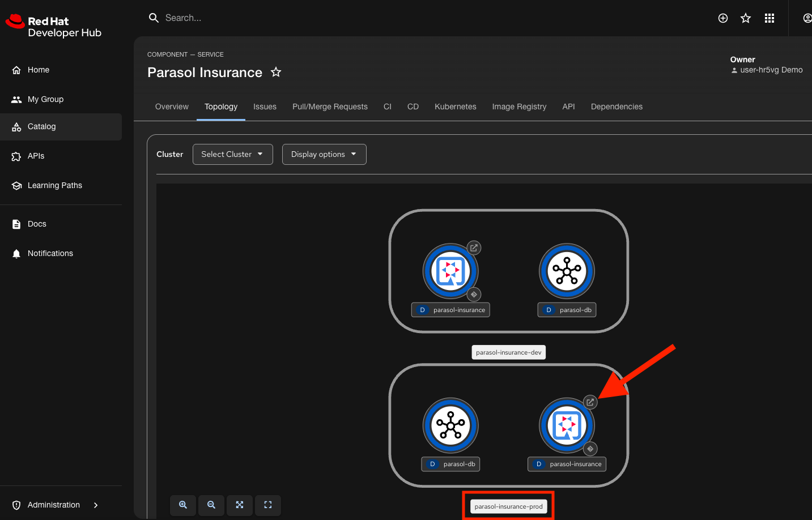This screenshot has height=520, width=812.
Task: Click the dev parasol-db deployment label
Action: coord(567,310)
